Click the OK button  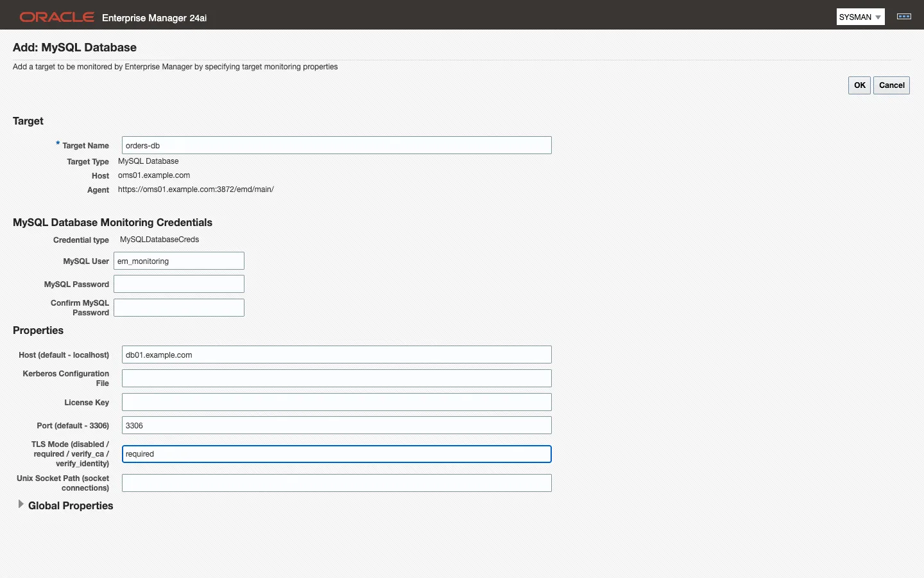pyautogui.click(x=859, y=85)
